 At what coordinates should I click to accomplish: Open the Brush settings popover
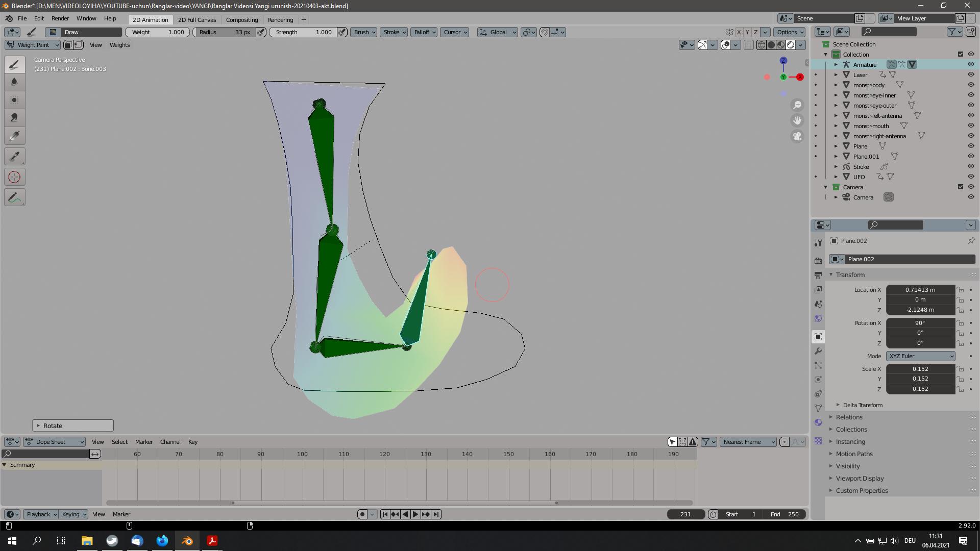[x=364, y=32]
